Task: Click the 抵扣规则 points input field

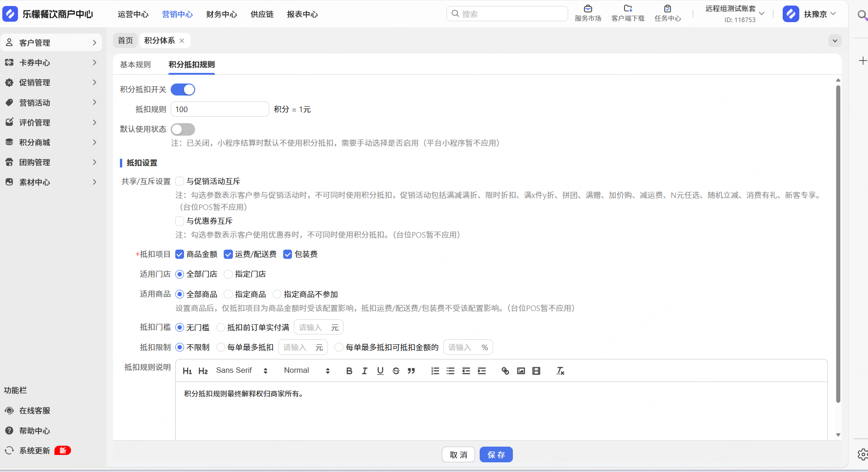Action: [220, 109]
